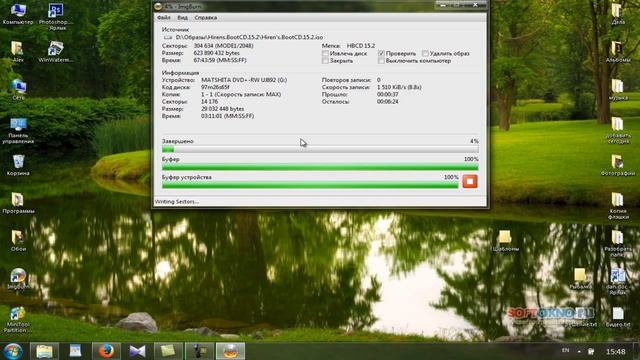Click the 15:48 taskbar clock
The width and height of the screenshot is (640, 360).
click(x=616, y=351)
